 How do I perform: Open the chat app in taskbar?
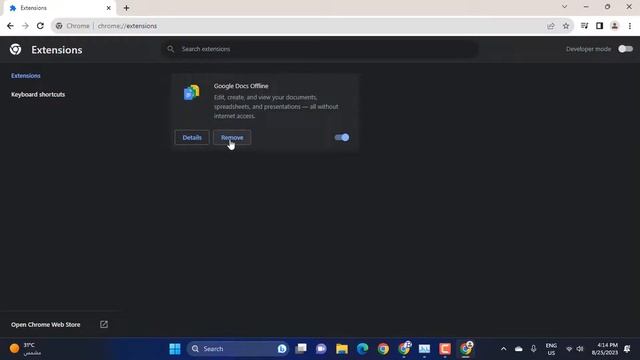[321, 349]
